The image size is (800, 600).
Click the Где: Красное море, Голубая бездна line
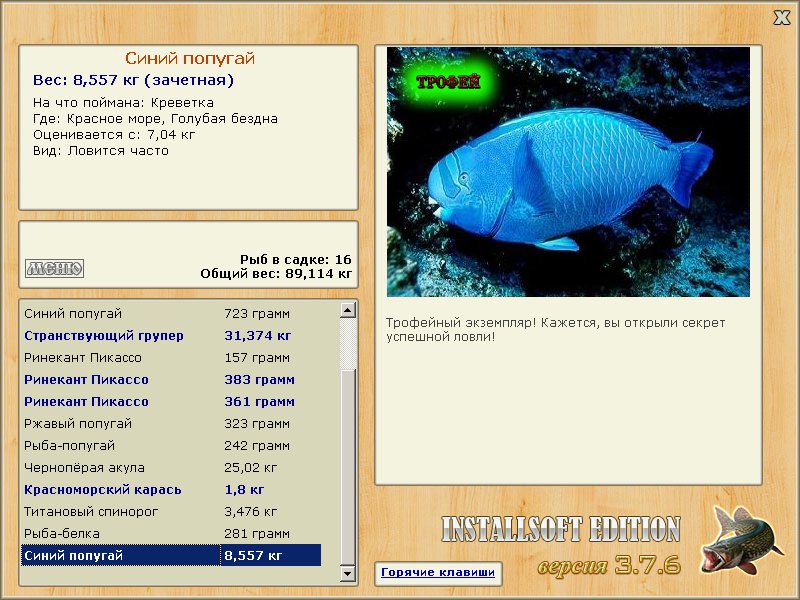155,119
